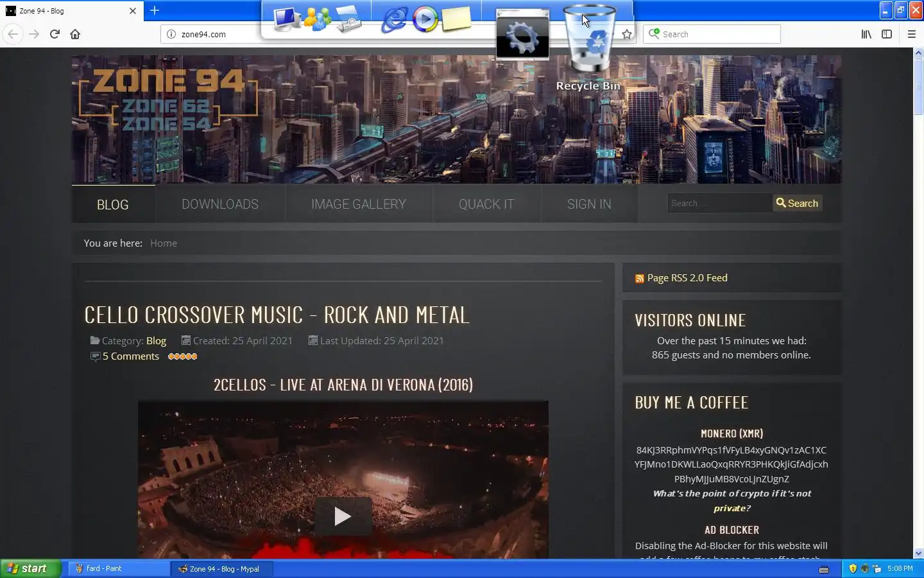Click the site Search button
The height and width of the screenshot is (578, 924).
797,203
